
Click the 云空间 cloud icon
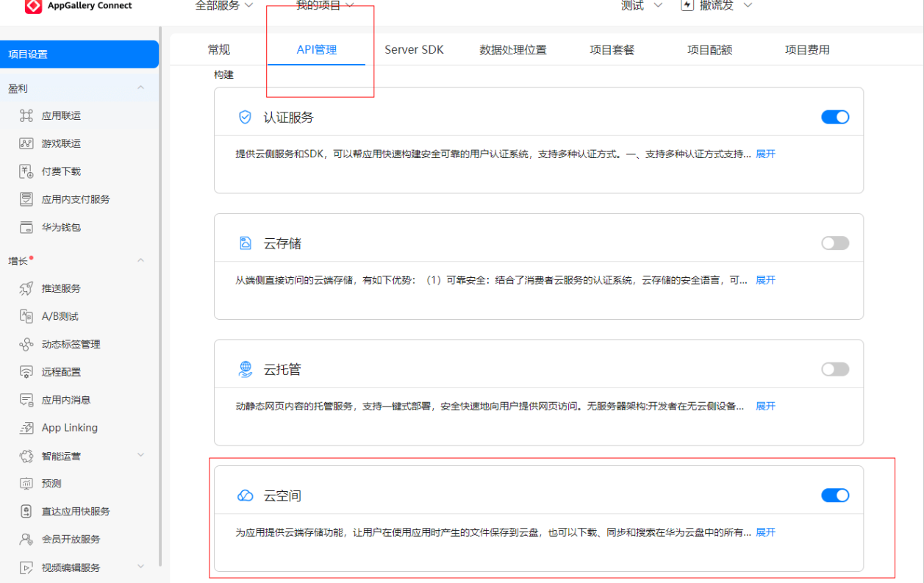click(246, 496)
